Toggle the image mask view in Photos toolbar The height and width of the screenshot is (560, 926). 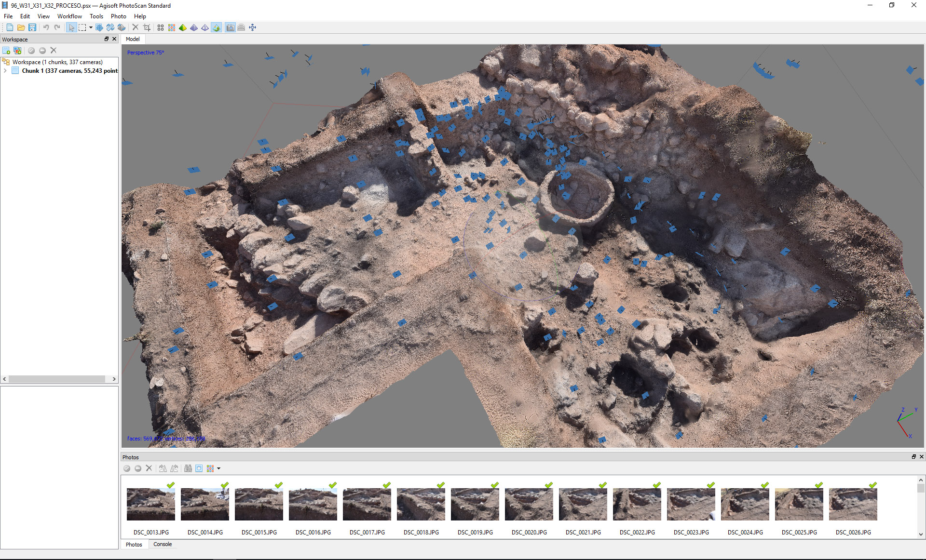coord(199,468)
